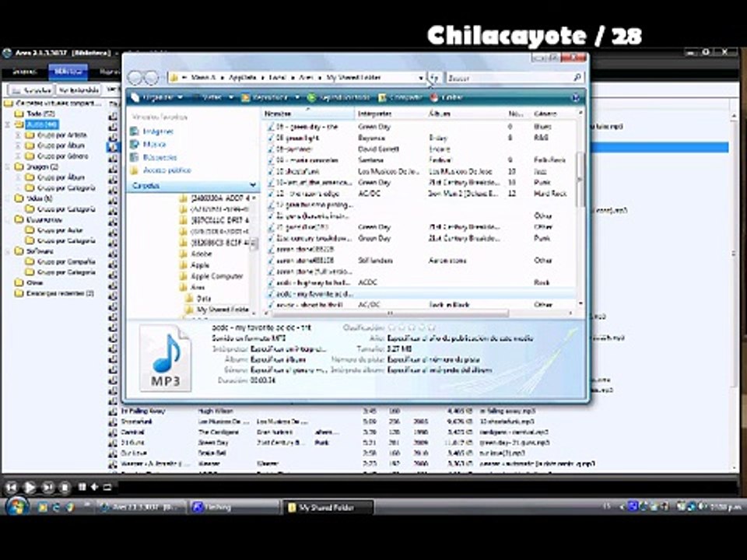This screenshot has height=560, width=747.
Task: Open the My Shared Folder taskbar button
Action: point(328,508)
